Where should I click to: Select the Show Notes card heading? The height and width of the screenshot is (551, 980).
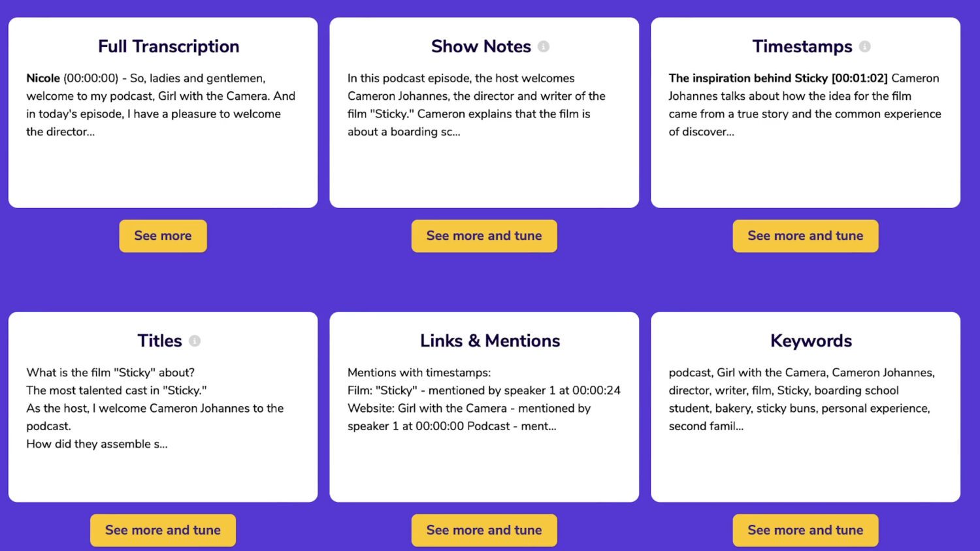tap(481, 46)
